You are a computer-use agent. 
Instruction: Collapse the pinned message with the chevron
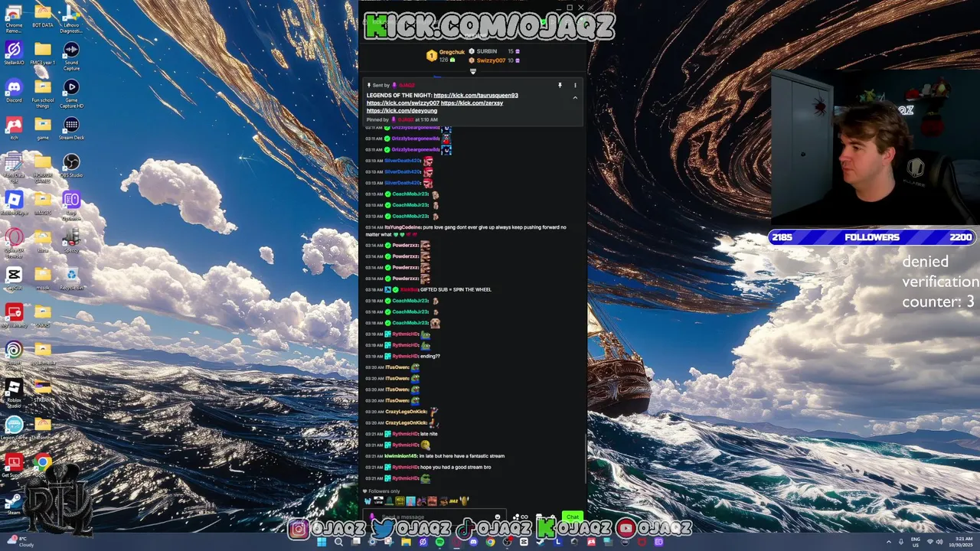(575, 97)
